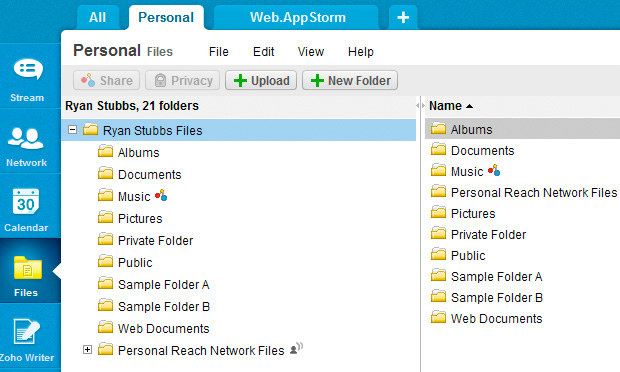Switch to the All tab
This screenshot has height=372, width=620.
pyautogui.click(x=97, y=17)
